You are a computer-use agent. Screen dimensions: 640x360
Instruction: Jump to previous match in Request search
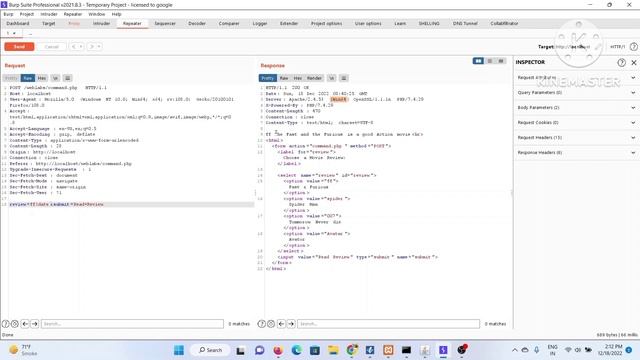pyautogui.click(x=25, y=324)
